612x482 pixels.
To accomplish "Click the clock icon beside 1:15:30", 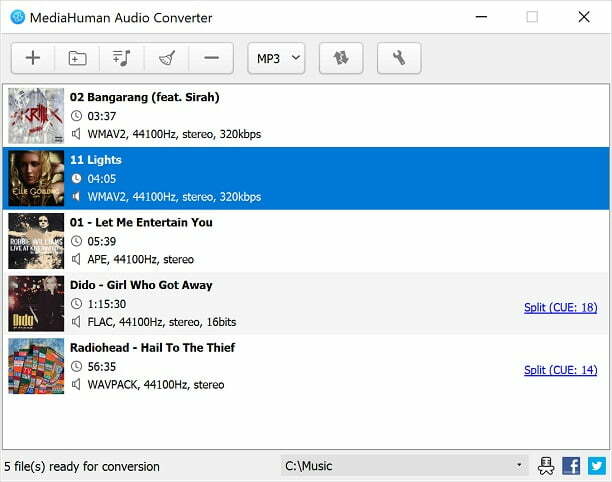I will [76, 304].
